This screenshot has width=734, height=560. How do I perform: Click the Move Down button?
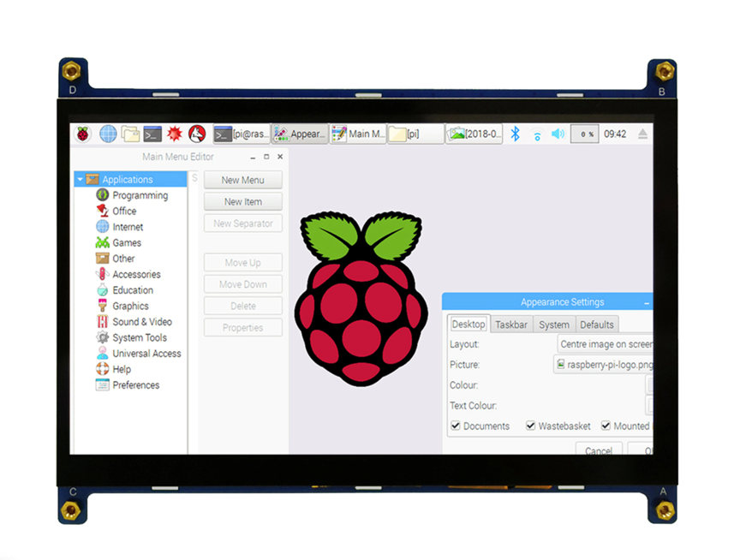point(243,284)
